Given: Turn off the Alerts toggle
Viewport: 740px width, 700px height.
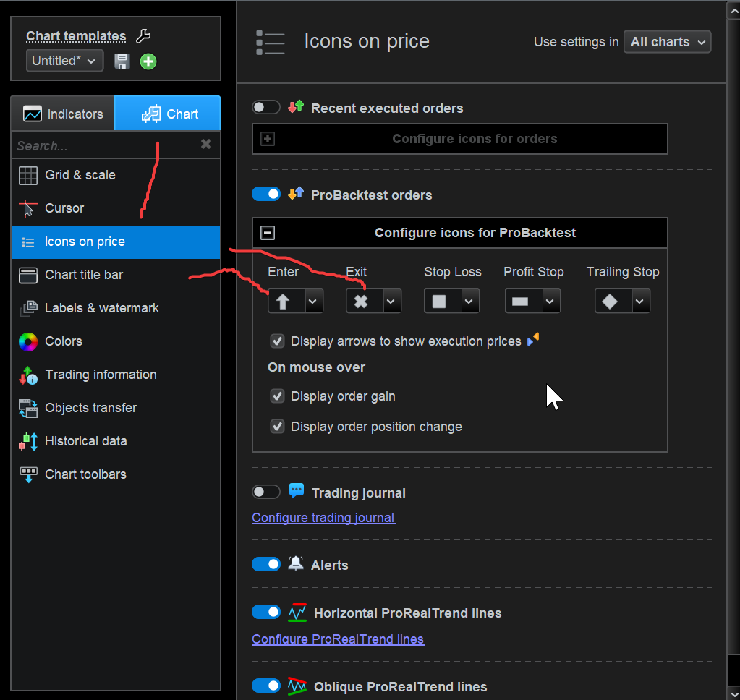Looking at the screenshot, I should 266,564.
